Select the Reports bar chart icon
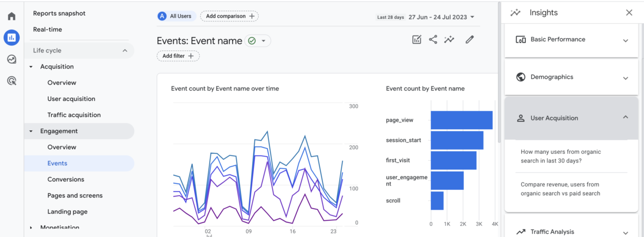This screenshot has height=237, width=644. tap(11, 38)
